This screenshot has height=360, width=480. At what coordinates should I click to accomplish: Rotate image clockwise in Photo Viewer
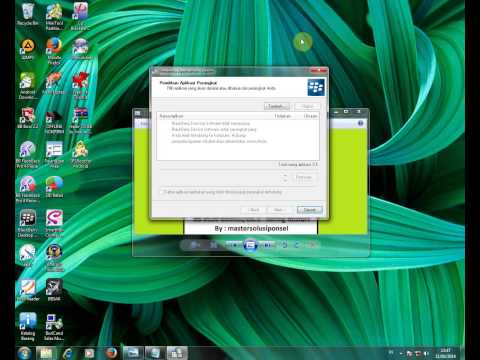[297, 245]
